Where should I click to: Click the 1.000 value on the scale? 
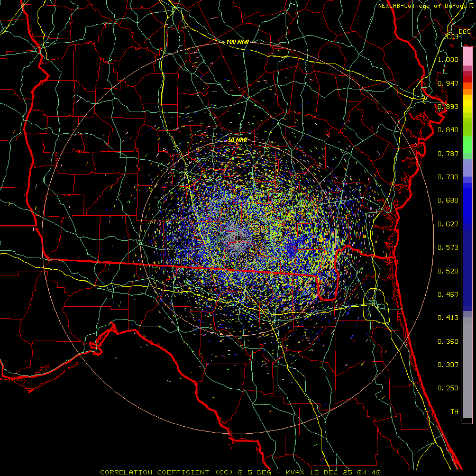[x=448, y=59]
